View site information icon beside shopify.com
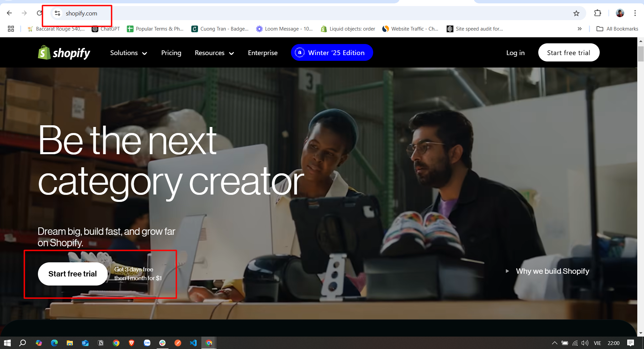This screenshot has width=644, height=349. [x=57, y=13]
